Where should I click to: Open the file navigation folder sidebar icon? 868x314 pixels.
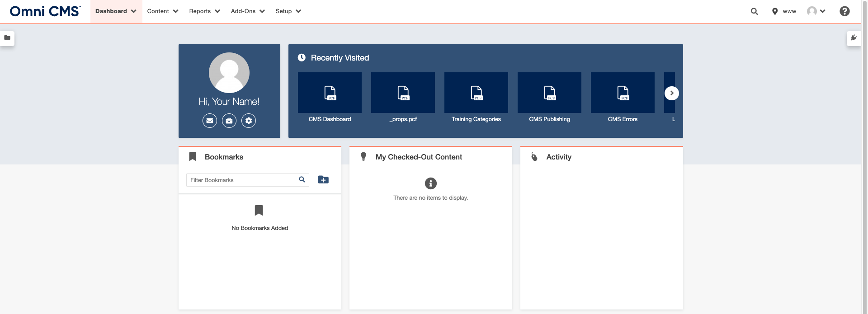(x=7, y=38)
